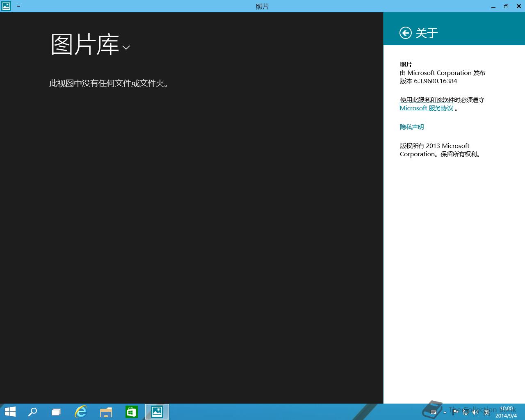525x420 pixels.
Task: Expand the 图片库 dropdown chevron
Action: [126, 48]
